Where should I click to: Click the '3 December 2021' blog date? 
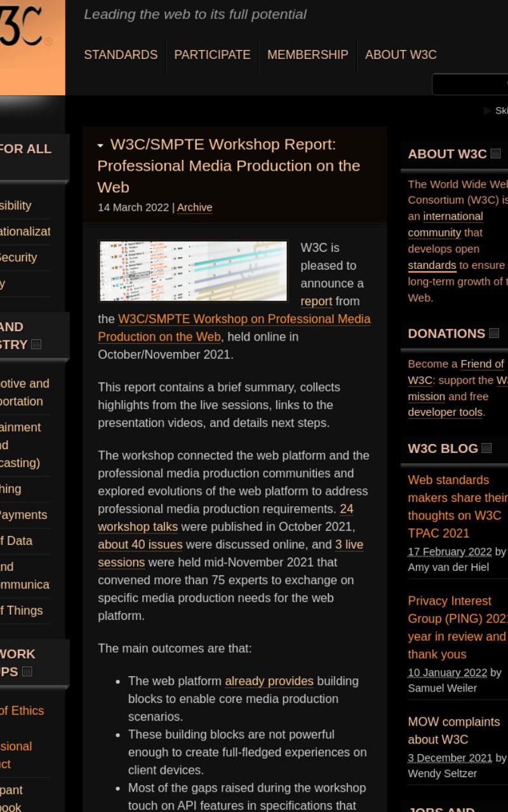tap(450, 758)
